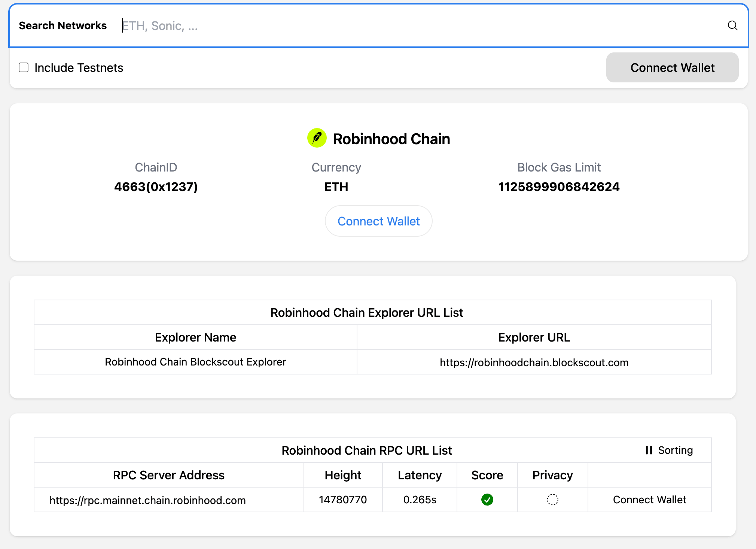This screenshot has height=549, width=756.
Task: Click the height value 14780770
Action: click(x=342, y=500)
